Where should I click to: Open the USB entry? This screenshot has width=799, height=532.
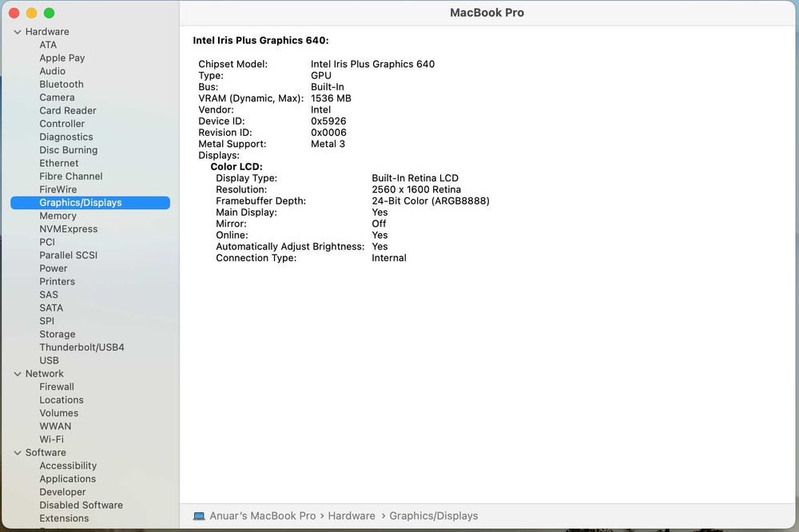tap(49, 361)
